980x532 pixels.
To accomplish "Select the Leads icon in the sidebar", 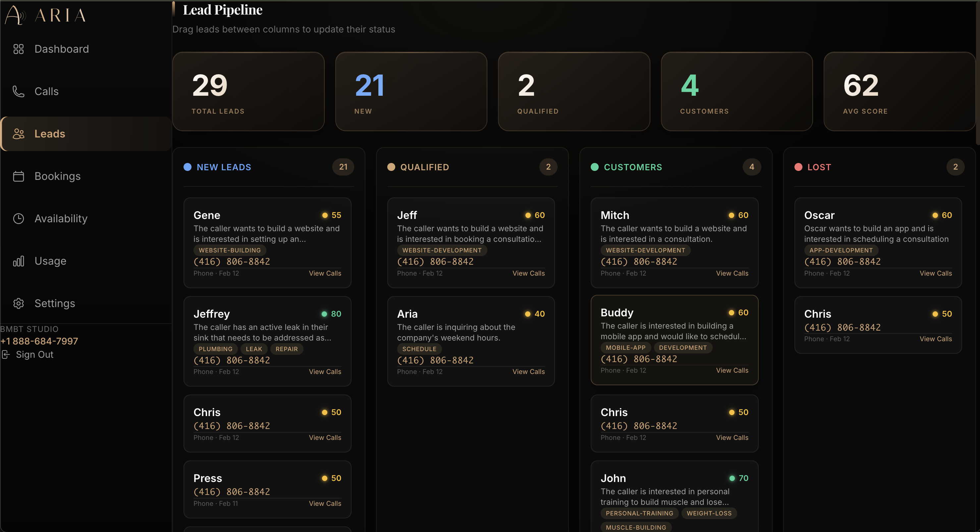I will click(18, 133).
